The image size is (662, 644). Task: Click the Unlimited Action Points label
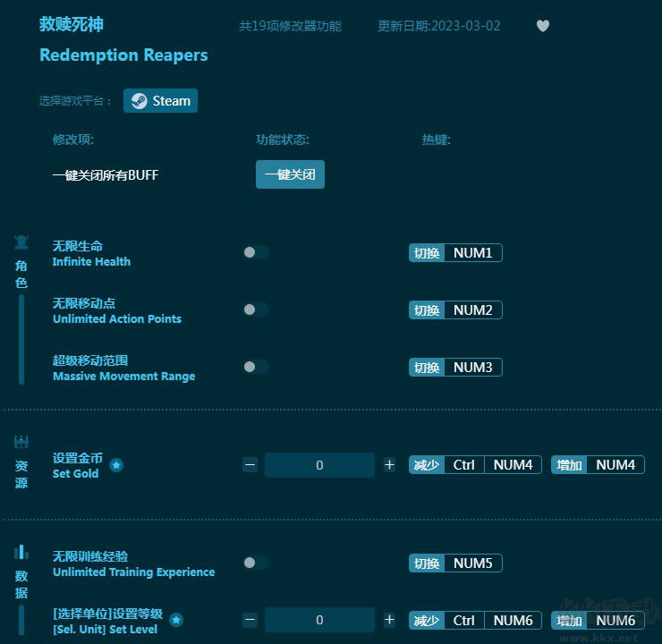coord(117,319)
